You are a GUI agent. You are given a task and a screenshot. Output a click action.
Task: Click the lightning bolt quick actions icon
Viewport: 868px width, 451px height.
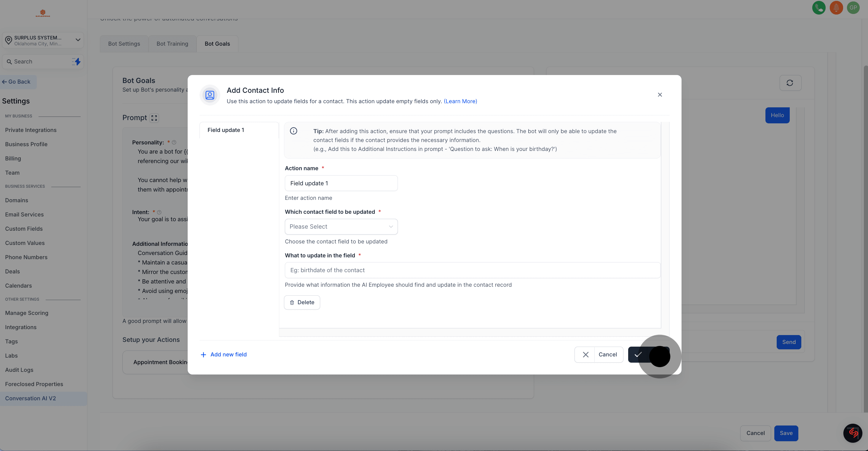(77, 62)
